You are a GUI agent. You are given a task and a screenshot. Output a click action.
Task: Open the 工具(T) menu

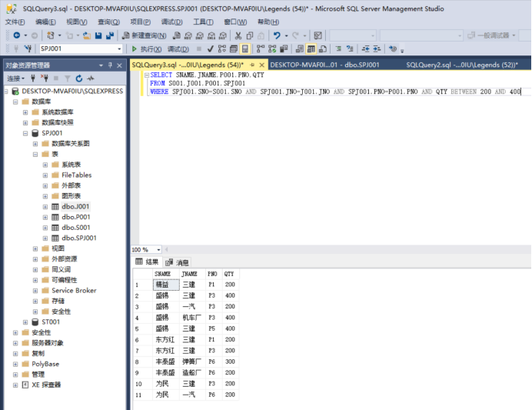(203, 22)
